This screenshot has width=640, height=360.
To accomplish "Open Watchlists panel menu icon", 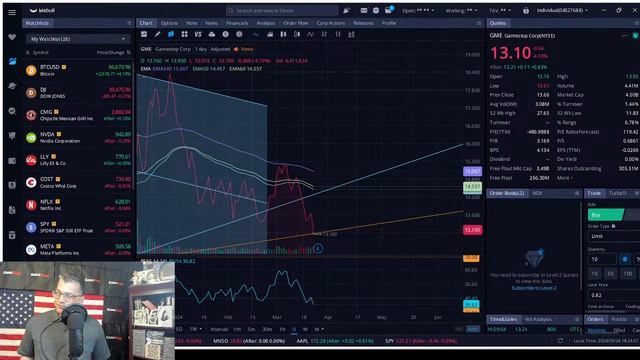I will point(129,23).
